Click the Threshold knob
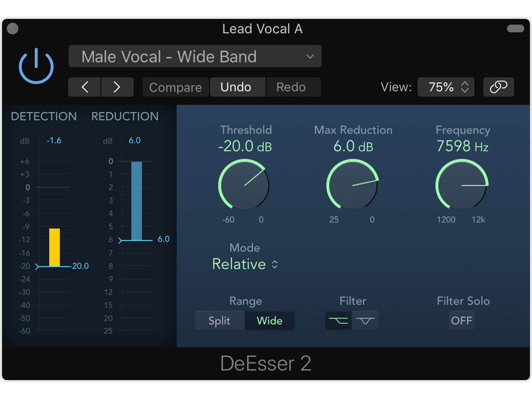 pyautogui.click(x=244, y=184)
